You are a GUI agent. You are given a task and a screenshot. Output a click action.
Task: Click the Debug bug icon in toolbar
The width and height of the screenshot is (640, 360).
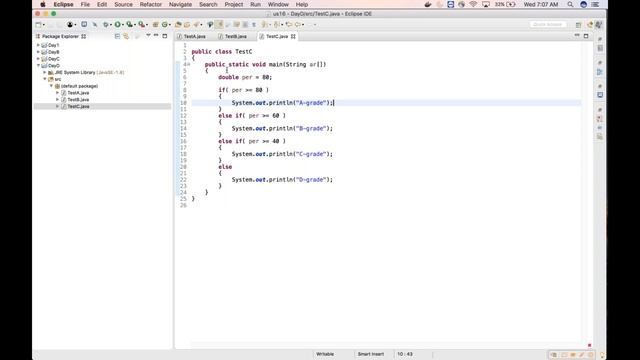(105, 24)
